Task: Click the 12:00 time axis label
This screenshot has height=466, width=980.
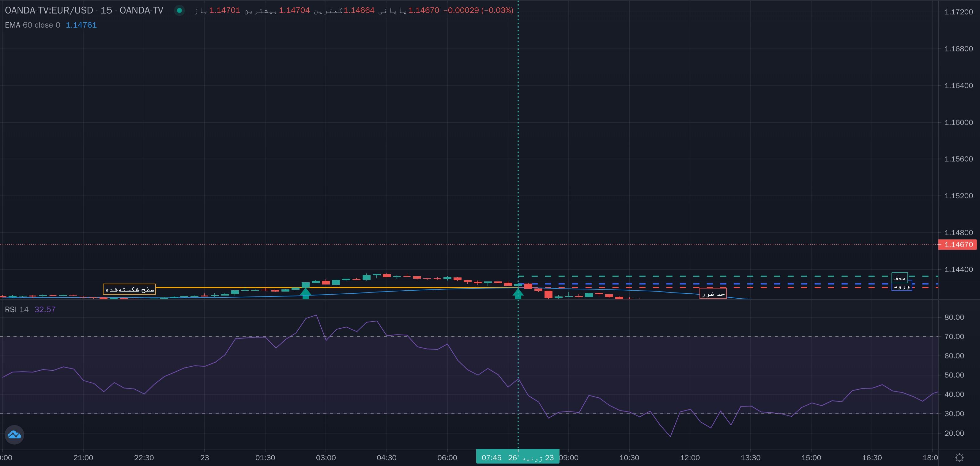Action: [690, 458]
